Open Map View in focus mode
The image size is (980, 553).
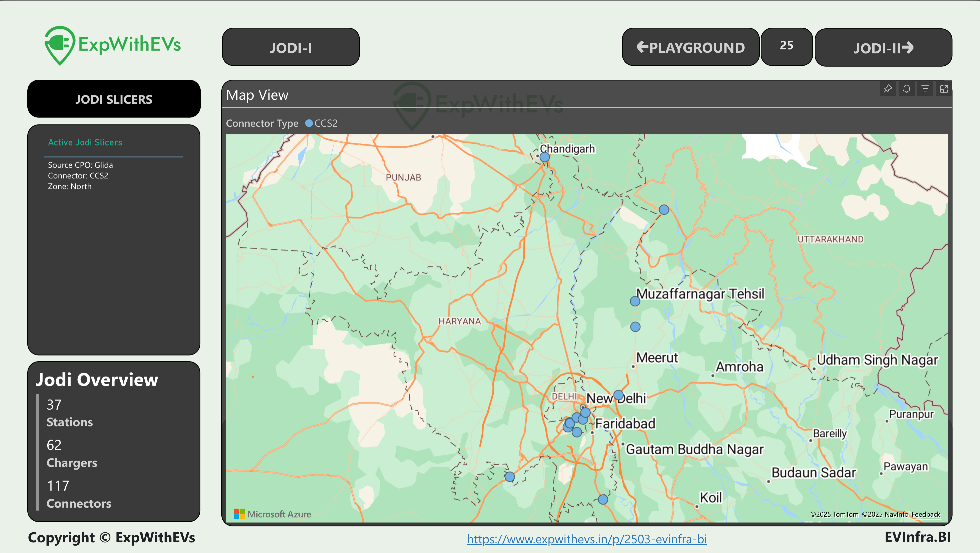(x=944, y=89)
